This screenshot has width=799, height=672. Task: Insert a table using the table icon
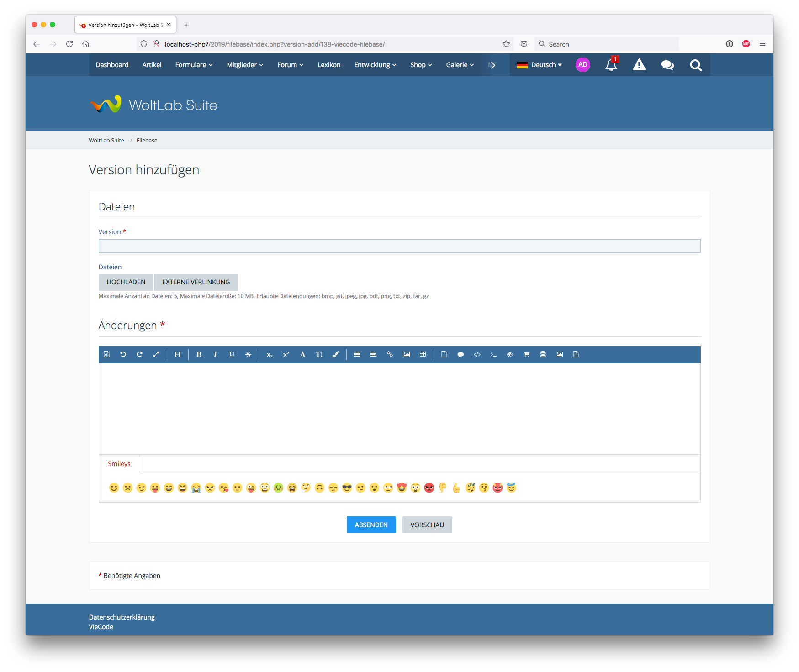click(x=423, y=354)
